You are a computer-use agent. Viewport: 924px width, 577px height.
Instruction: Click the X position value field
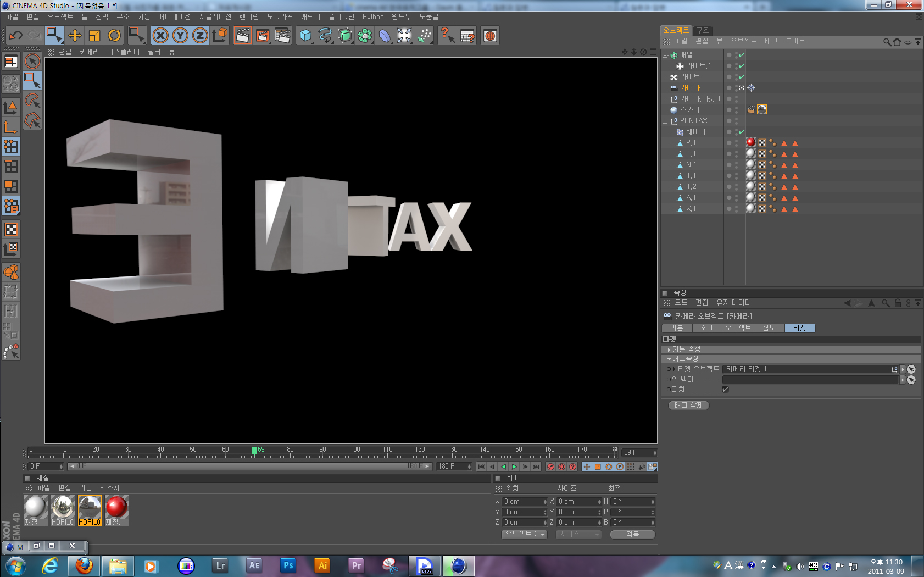(525, 502)
